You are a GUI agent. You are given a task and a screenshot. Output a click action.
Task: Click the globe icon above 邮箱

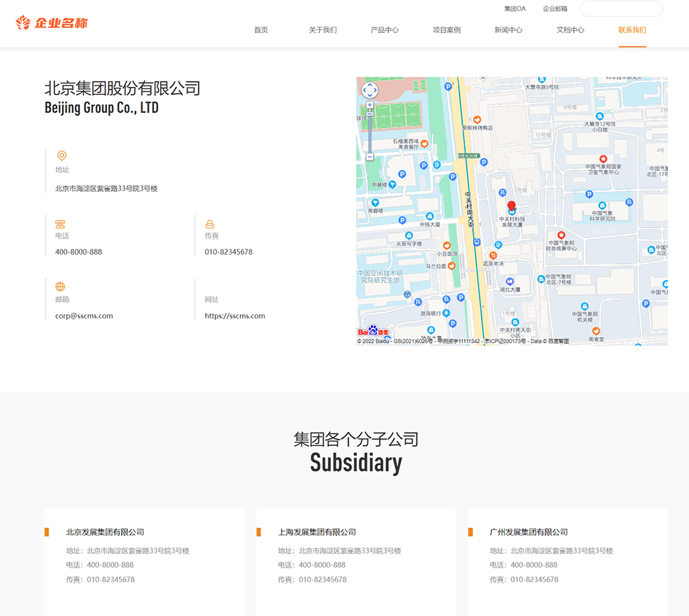pyautogui.click(x=61, y=287)
